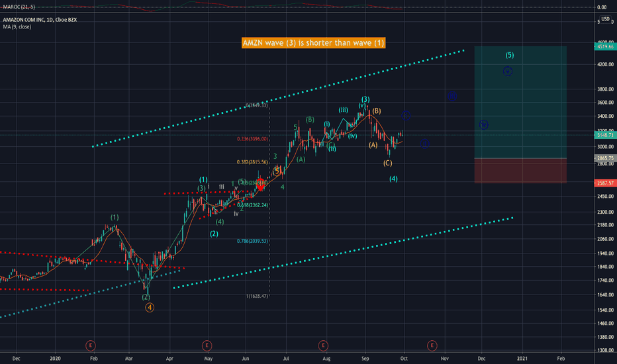Click the 4200.00 price axis label
The width and height of the screenshot is (617, 364).
point(605,64)
